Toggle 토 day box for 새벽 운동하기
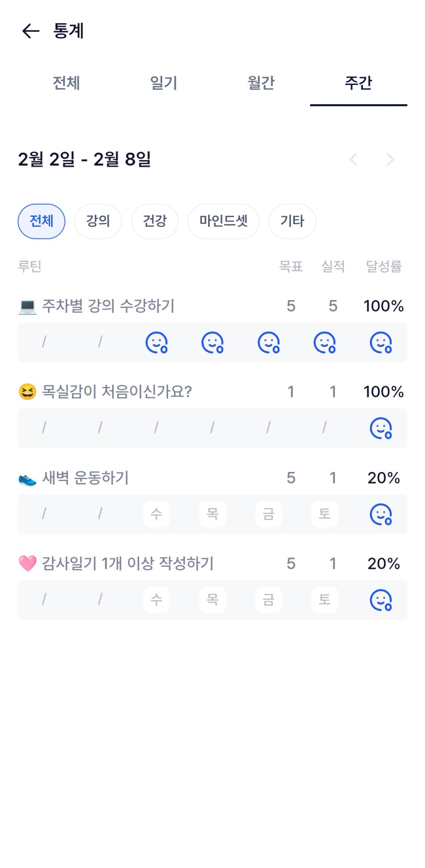This screenshot has height=868, width=425. point(325,514)
